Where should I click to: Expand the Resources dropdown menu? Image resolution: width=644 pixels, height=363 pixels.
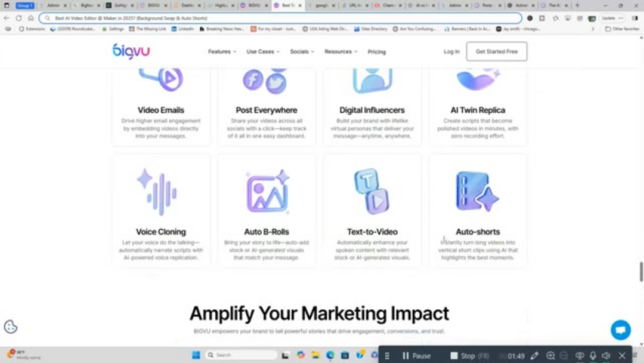click(340, 52)
